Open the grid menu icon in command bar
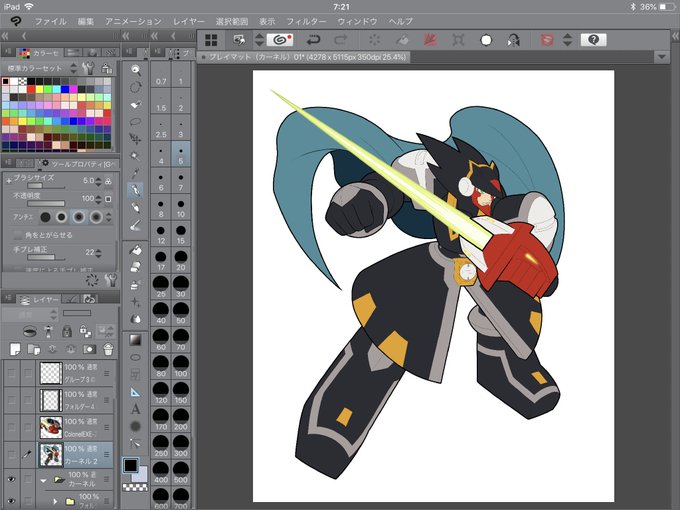The width and height of the screenshot is (680, 510). (x=211, y=40)
